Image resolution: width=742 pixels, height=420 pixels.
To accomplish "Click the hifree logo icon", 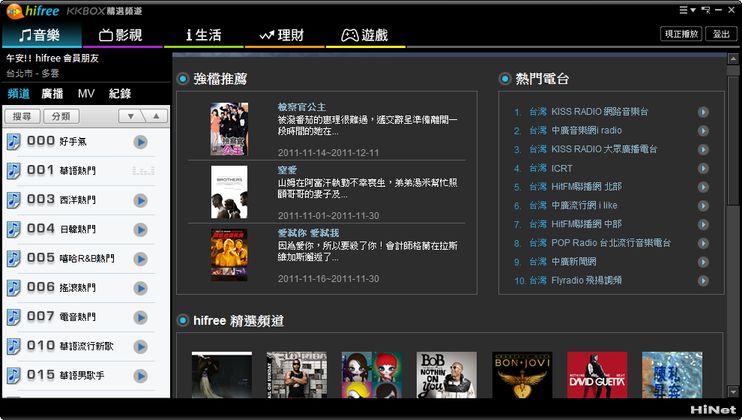I will pyautogui.click(x=15, y=11).
